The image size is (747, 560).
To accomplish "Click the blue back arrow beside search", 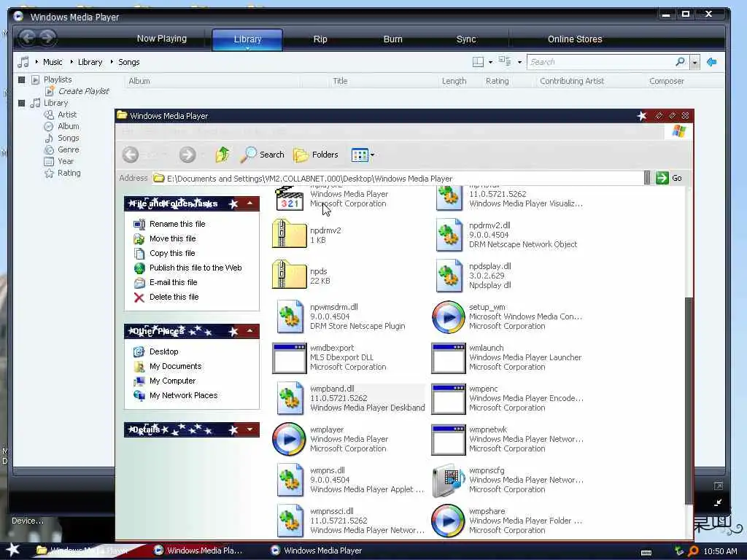I will [712, 62].
